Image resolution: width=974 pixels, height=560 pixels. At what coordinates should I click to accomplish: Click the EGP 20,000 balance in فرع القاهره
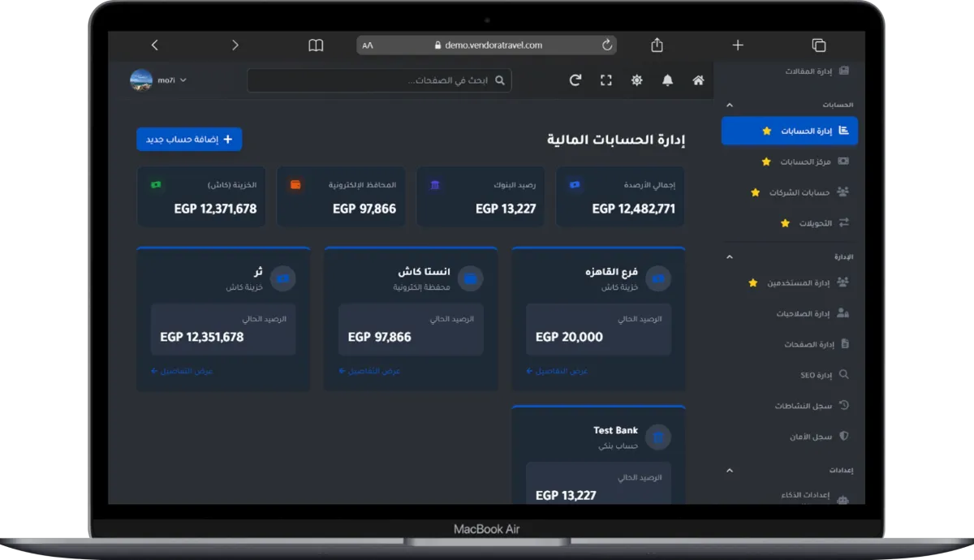click(x=569, y=337)
